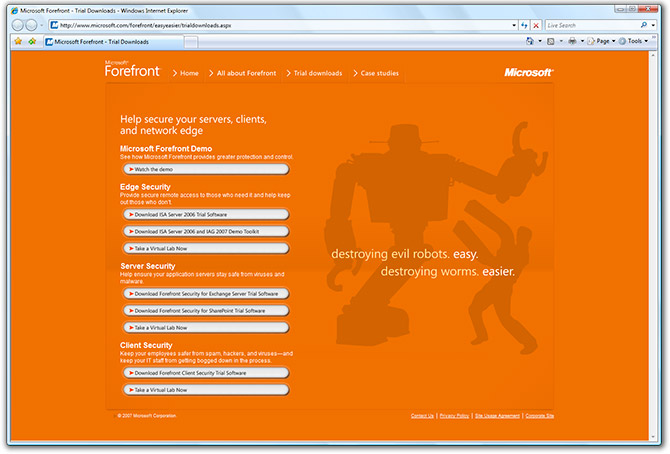Screen dimensions: 670x454
Task: Click Take a Virtual Lab Now under Server Security
Action: click(x=206, y=328)
